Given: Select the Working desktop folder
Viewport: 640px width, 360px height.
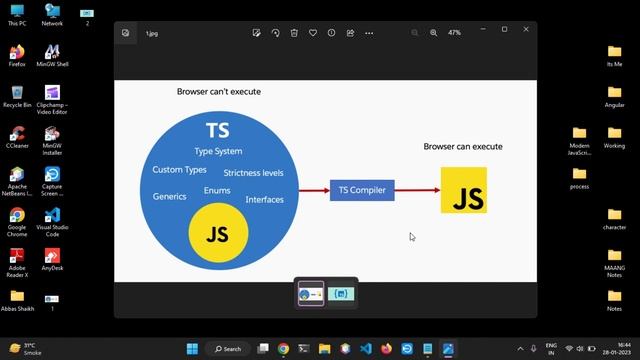Looking at the screenshot, I should tap(614, 138).
